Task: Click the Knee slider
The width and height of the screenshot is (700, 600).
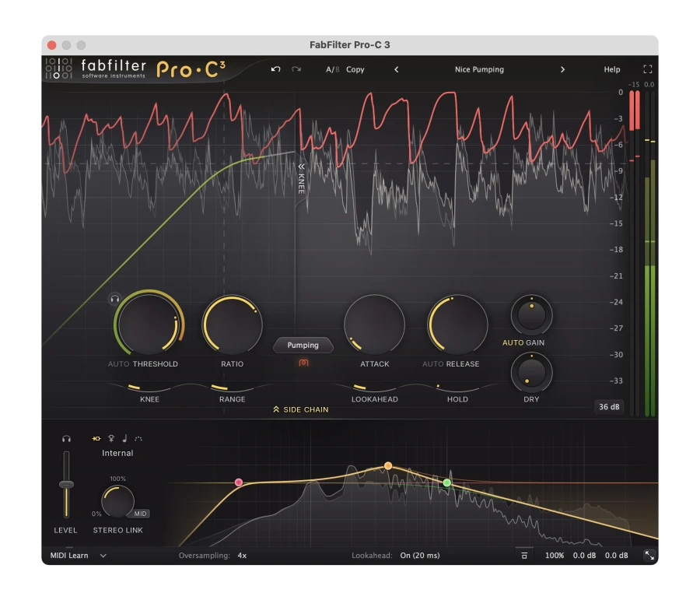Action: coord(149,388)
